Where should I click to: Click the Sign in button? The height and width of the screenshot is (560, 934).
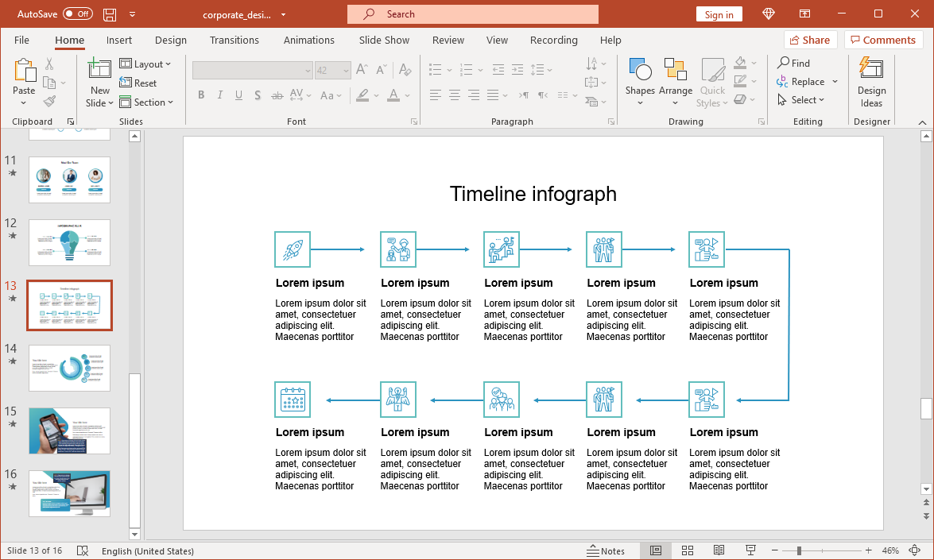[719, 14]
